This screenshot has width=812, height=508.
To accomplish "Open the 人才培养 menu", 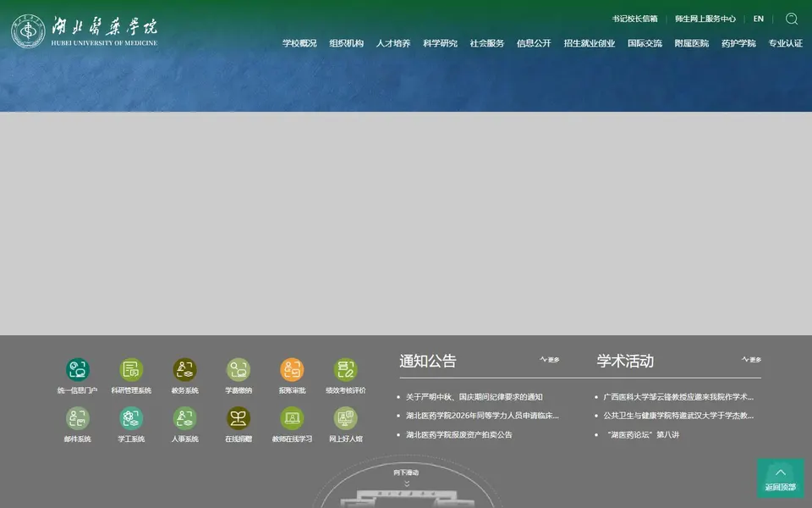I will (393, 43).
